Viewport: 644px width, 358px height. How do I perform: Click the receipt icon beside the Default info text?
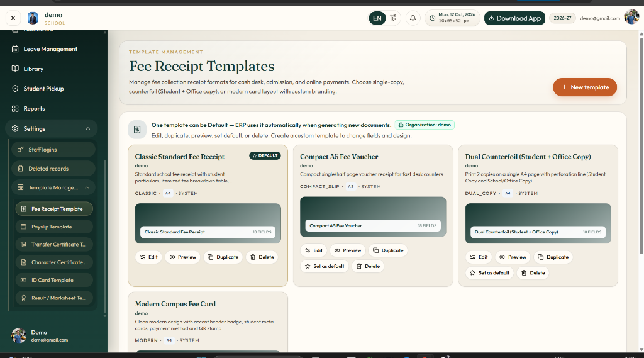pyautogui.click(x=137, y=130)
